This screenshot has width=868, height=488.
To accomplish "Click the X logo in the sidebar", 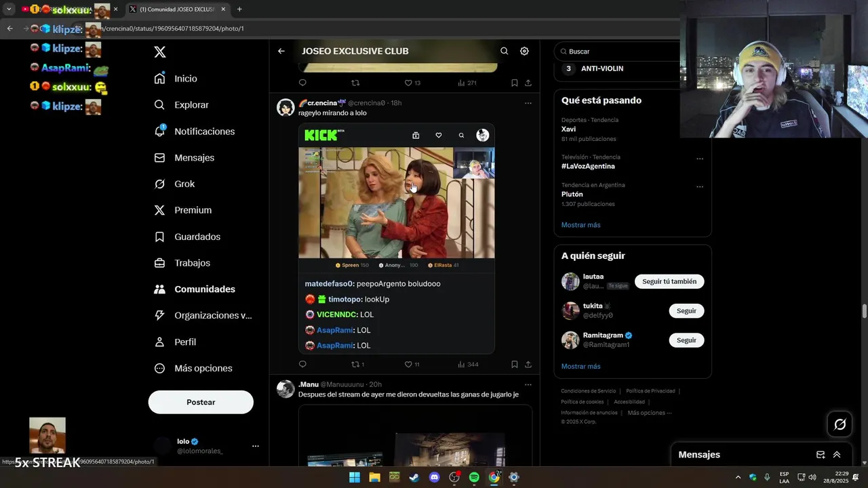I will (160, 52).
